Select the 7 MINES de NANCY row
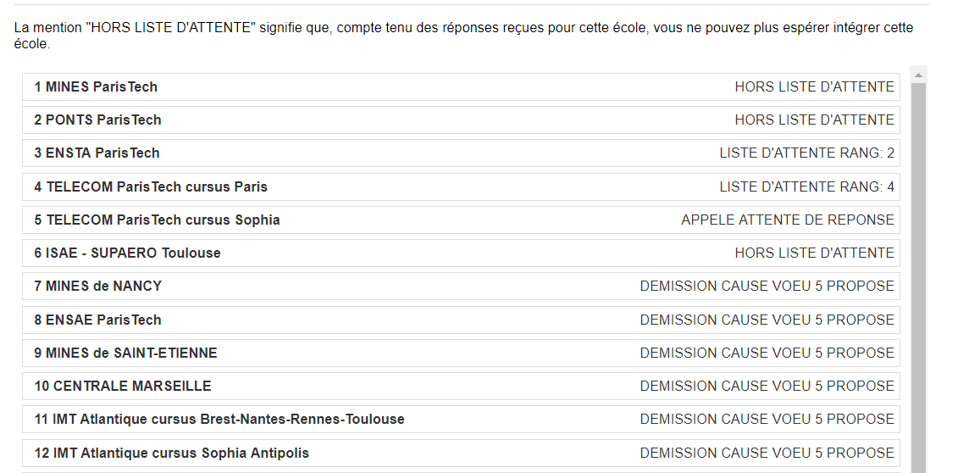The width and height of the screenshot is (980, 473). point(462,287)
